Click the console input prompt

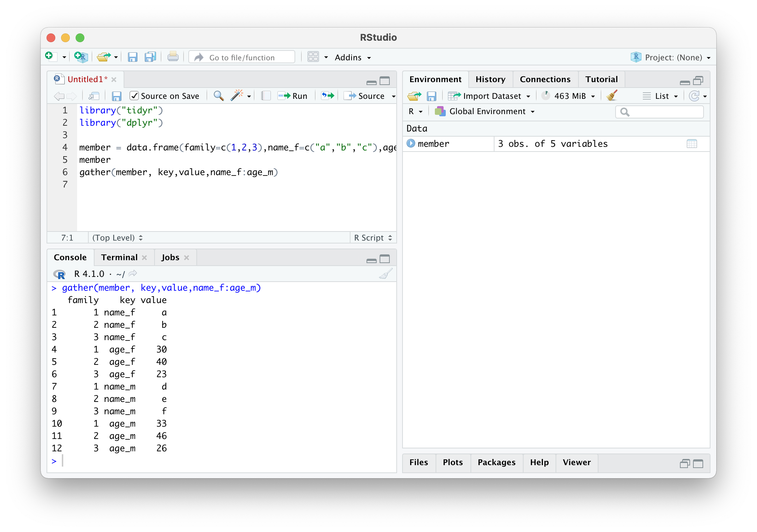pos(222,461)
